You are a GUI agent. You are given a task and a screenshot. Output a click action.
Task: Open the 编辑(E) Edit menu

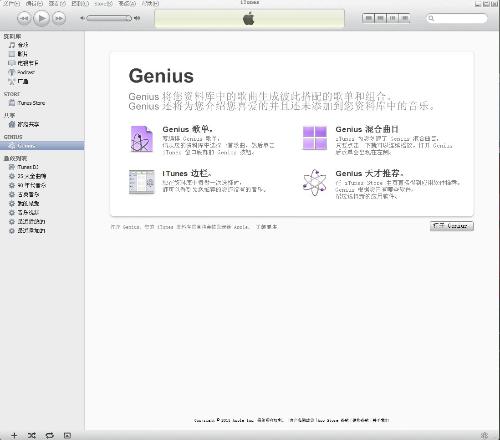pos(34,3)
